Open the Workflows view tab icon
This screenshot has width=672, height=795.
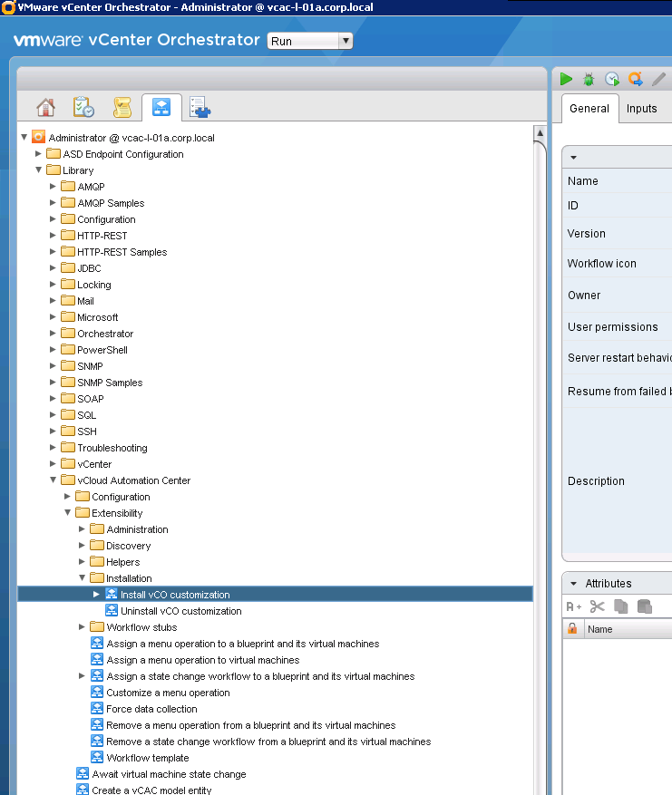coord(161,107)
